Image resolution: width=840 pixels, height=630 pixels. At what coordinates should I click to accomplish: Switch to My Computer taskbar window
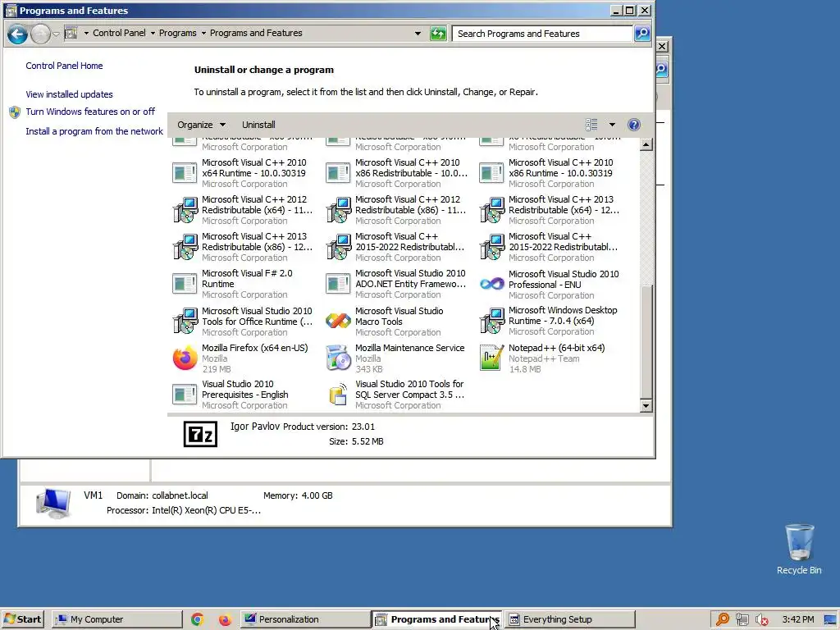point(117,619)
